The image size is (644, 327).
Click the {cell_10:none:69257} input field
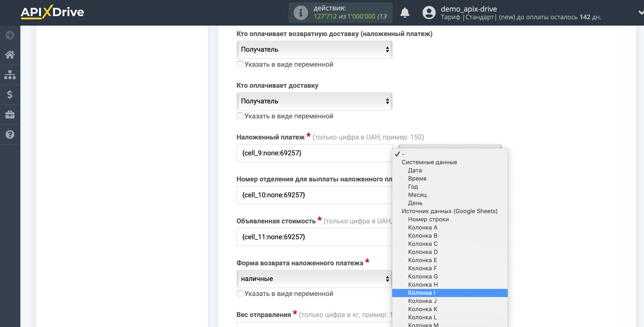pyautogui.click(x=315, y=195)
